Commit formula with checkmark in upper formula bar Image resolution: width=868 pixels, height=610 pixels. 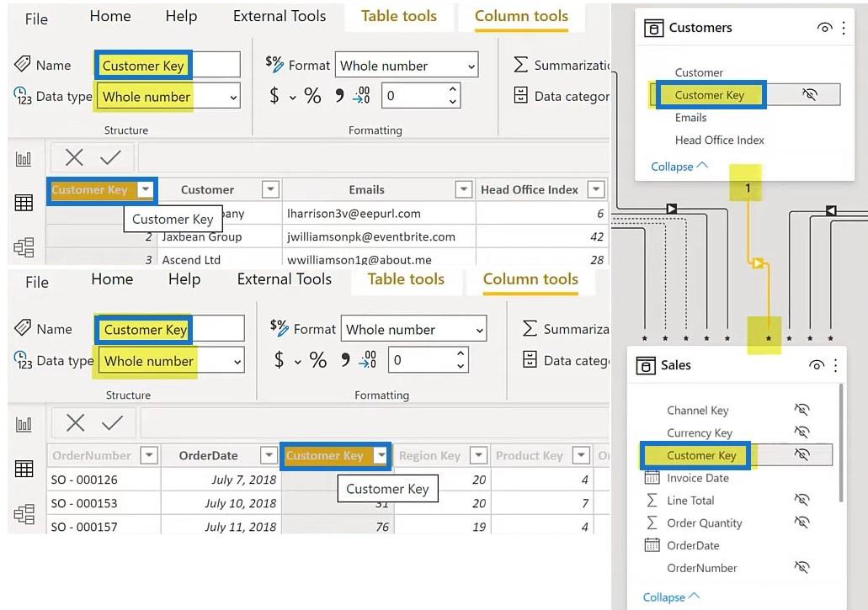110,157
